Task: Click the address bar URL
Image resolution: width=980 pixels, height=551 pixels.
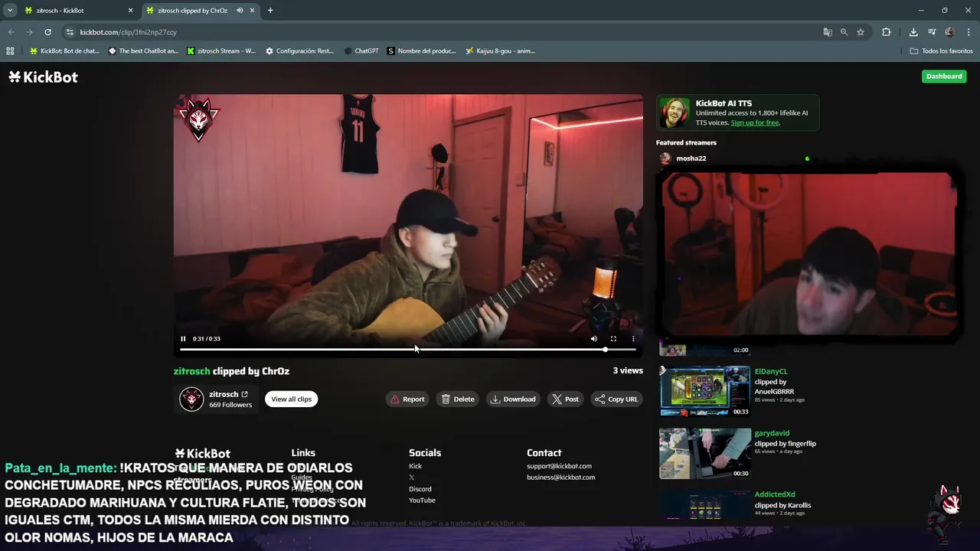Action: [x=128, y=32]
